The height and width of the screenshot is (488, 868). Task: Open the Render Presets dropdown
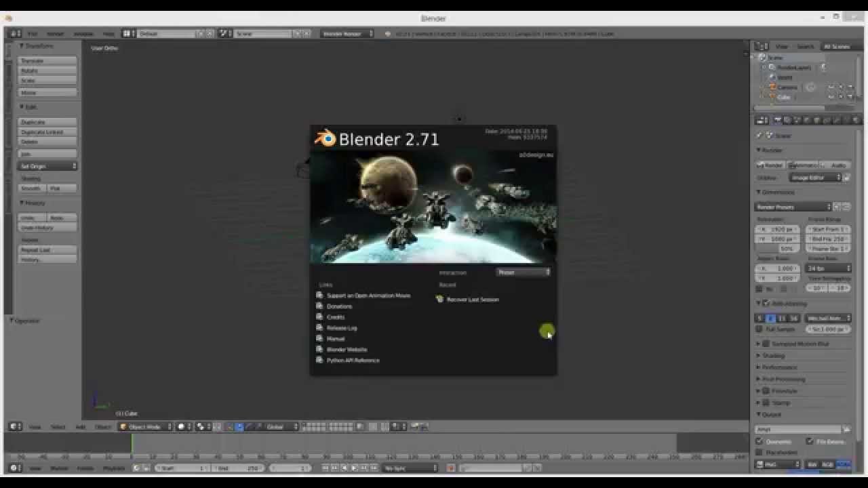[793, 206]
